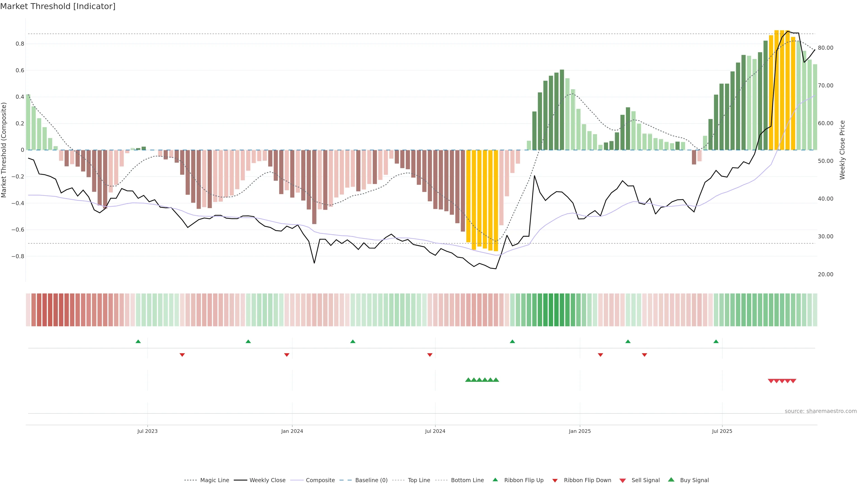Click the darkest green ribbon segment
Screen dimensions: 868x488
tap(551, 310)
